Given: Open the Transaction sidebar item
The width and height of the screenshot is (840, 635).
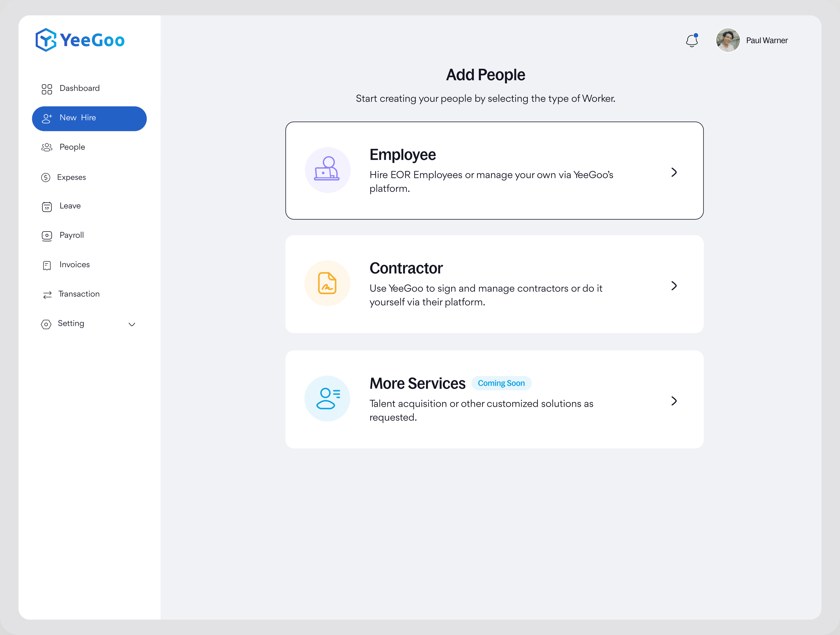Looking at the screenshot, I should click(89, 294).
